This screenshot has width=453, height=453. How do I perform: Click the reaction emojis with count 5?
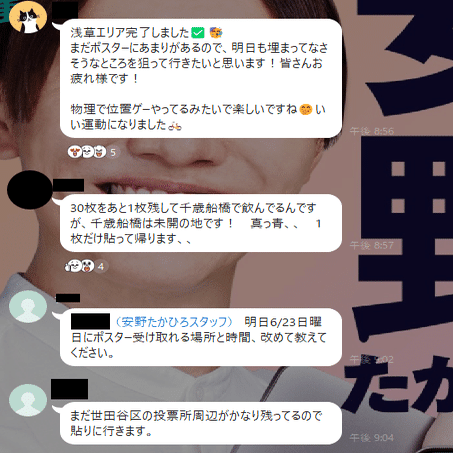pos(87,152)
